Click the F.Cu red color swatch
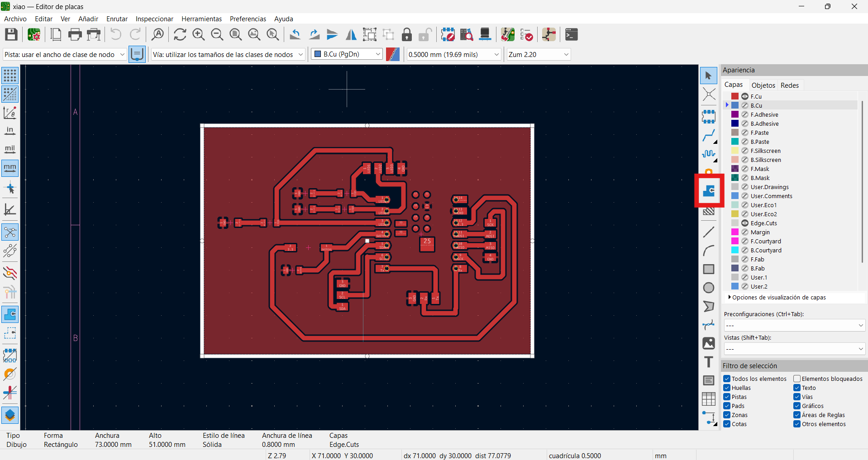The image size is (868, 460). (x=735, y=96)
